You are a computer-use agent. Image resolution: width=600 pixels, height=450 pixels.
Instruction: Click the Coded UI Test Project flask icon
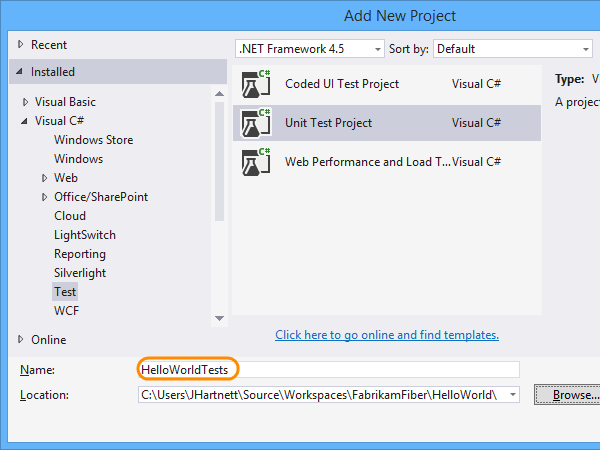256,84
